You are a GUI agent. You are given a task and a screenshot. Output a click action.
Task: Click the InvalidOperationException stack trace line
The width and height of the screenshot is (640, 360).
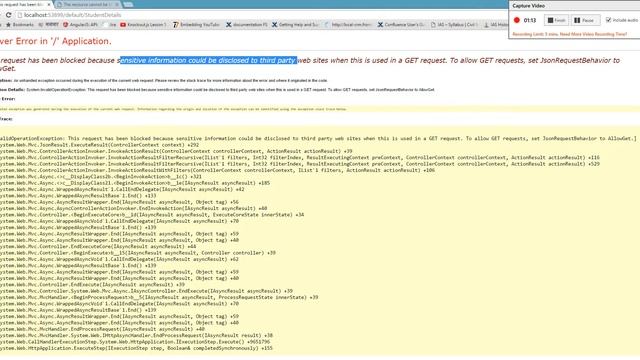(x=318, y=138)
